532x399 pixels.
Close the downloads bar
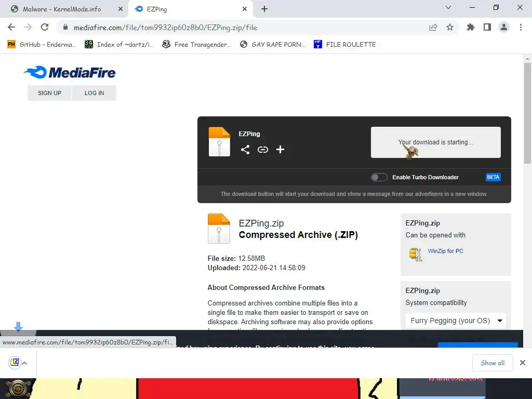523,363
